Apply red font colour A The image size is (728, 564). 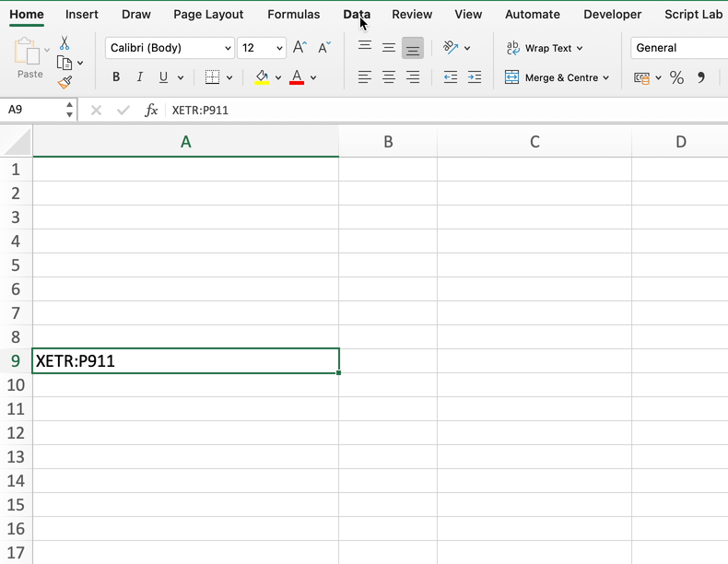point(297,77)
